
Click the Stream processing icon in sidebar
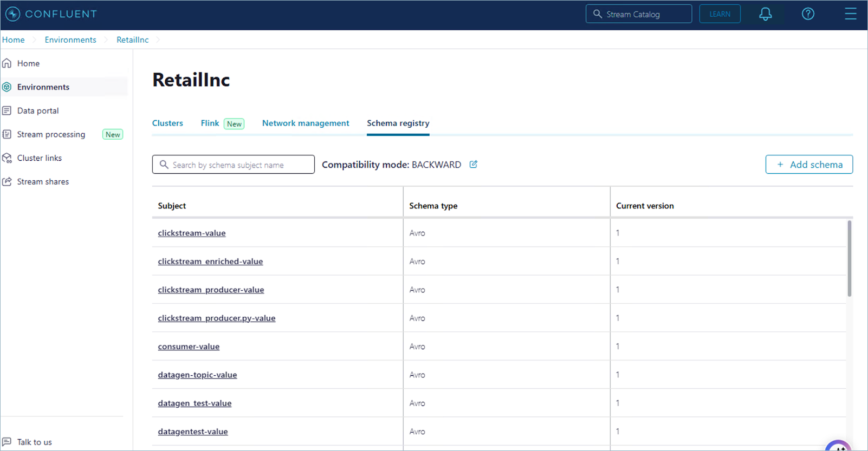coord(7,134)
